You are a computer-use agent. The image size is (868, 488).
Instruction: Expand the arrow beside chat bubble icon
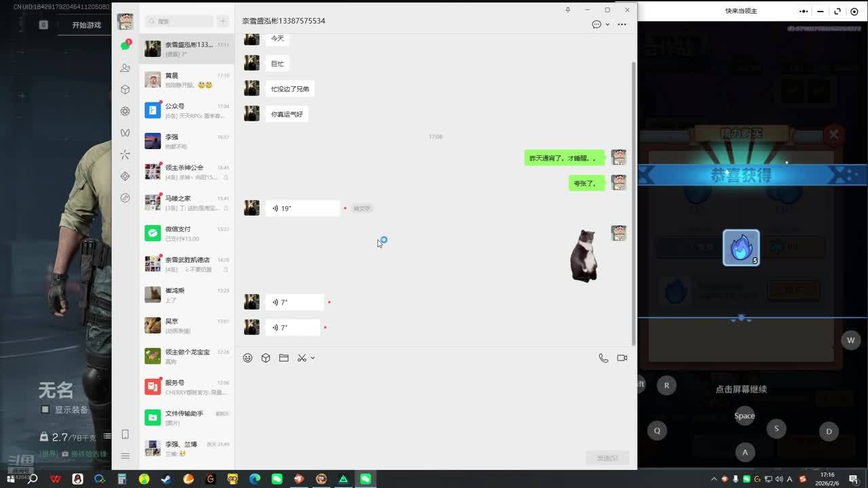tap(607, 24)
